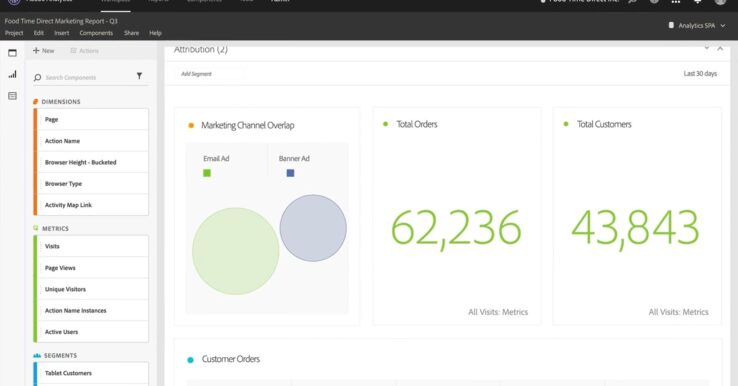The height and width of the screenshot is (386, 738).
Task: Open the Help menu
Action: click(155, 33)
